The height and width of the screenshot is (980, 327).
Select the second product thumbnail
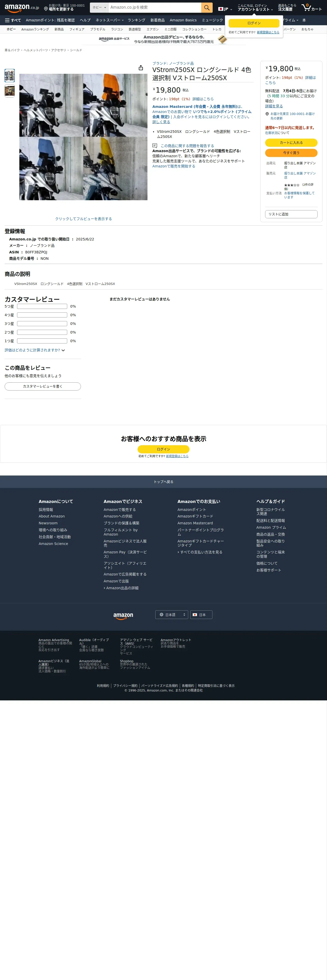click(x=9, y=91)
